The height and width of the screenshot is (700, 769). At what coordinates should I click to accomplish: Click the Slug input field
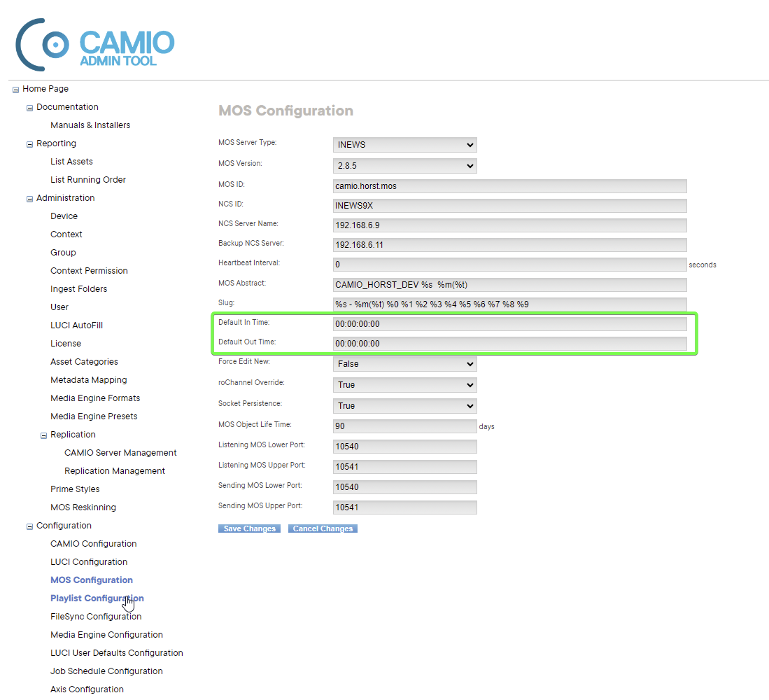(x=509, y=304)
